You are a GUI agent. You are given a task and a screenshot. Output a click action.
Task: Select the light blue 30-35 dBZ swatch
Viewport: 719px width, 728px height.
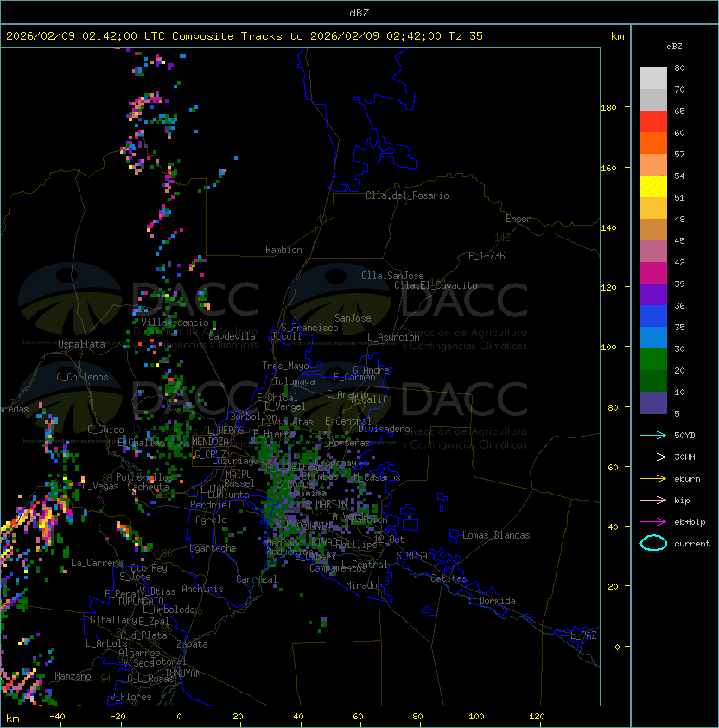pyautogui.click(x=653, y=338)
